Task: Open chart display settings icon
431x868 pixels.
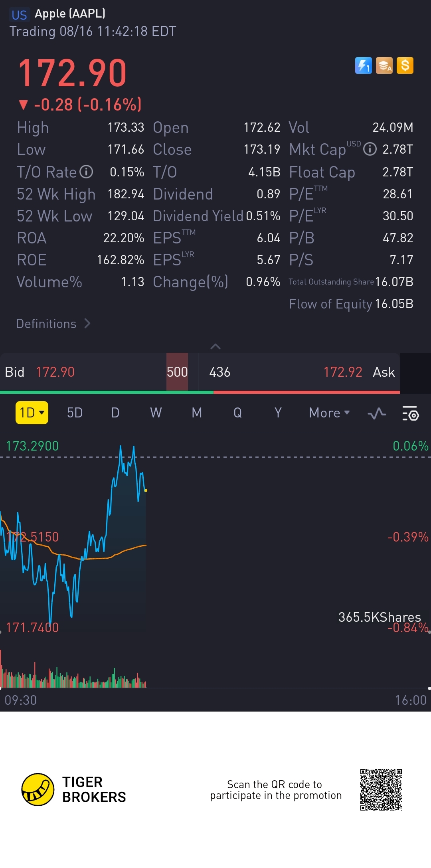Action: coord(410,413)
